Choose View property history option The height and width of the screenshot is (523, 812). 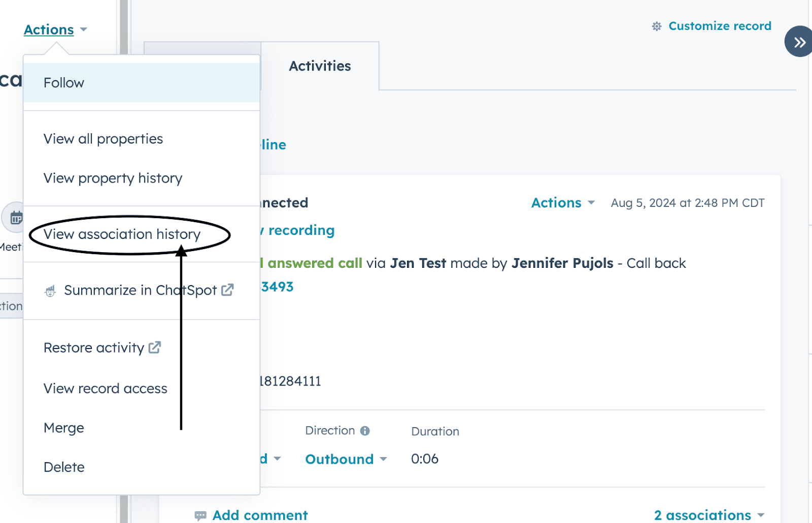pyautogui.click(x=113, y=179)
